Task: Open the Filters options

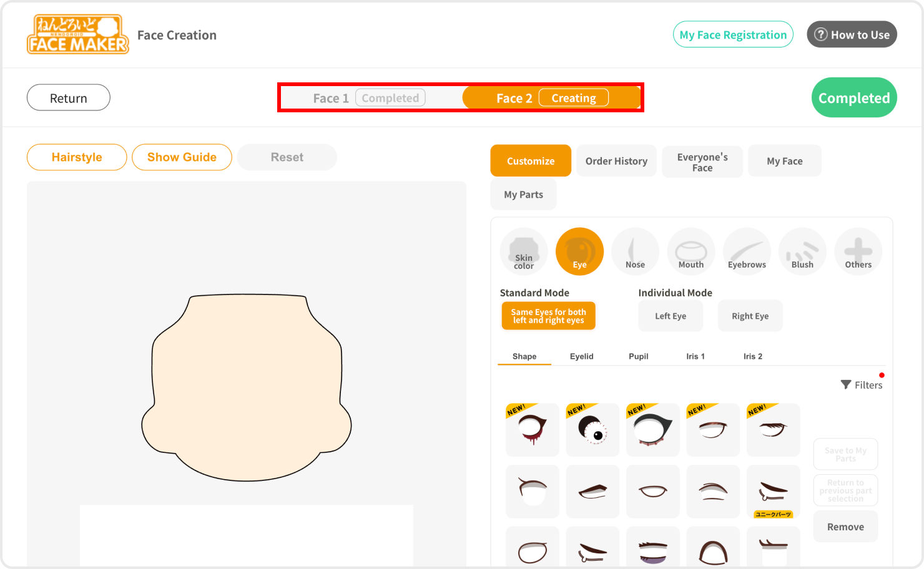Action: coord(862,385)
